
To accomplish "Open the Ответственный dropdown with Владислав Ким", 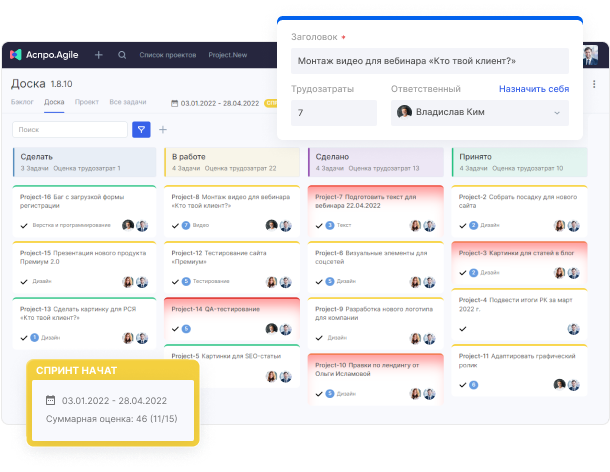I will click(x=481, y=113).
